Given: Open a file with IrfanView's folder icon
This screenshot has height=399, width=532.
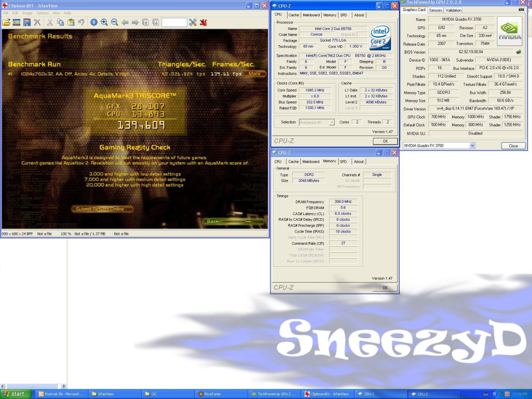Looking at the screenshot, I should [x=6, y=22].
